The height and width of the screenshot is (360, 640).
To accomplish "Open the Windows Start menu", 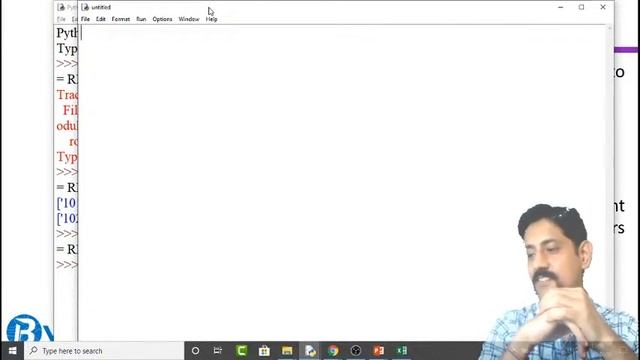I will [x=12, y=351].
